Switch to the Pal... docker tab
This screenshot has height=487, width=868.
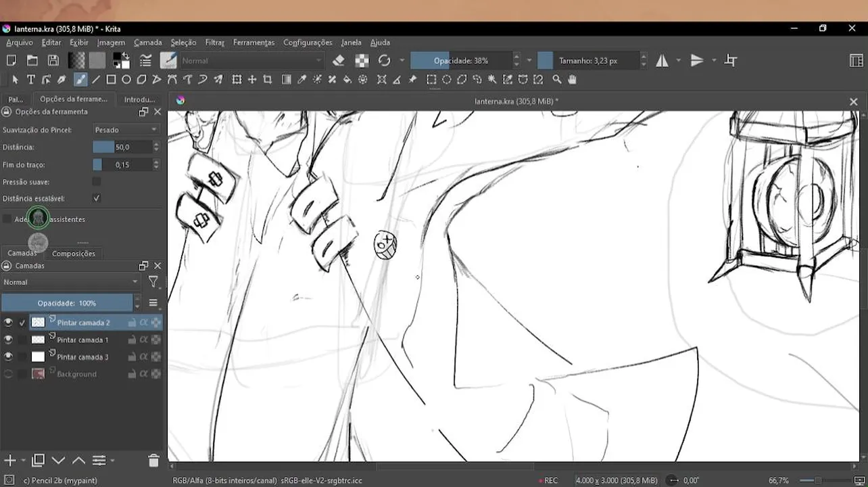pos(16,99)
